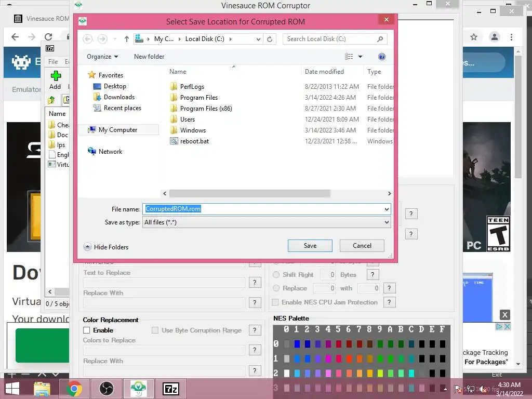Open 7-Zip File menu

(53, 61)
